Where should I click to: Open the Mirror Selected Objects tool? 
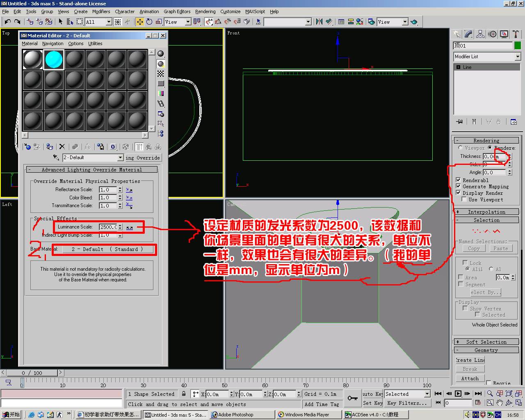click(x=319, y=22)
